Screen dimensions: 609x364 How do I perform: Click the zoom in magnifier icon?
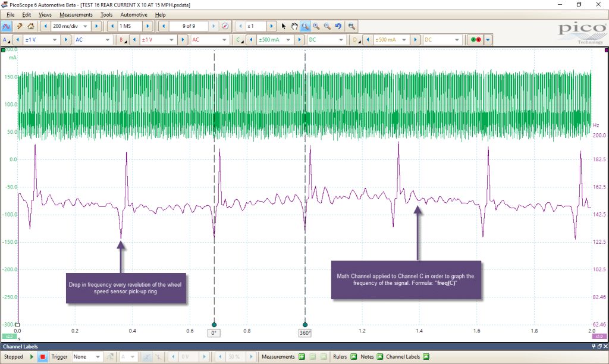(x=316, y=26)
